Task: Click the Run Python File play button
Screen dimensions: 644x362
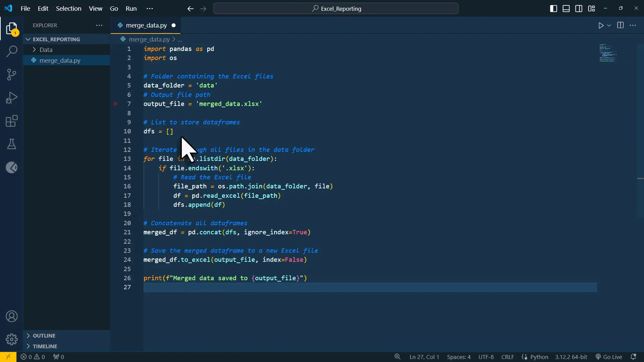Action: click(x=601, y=25)
